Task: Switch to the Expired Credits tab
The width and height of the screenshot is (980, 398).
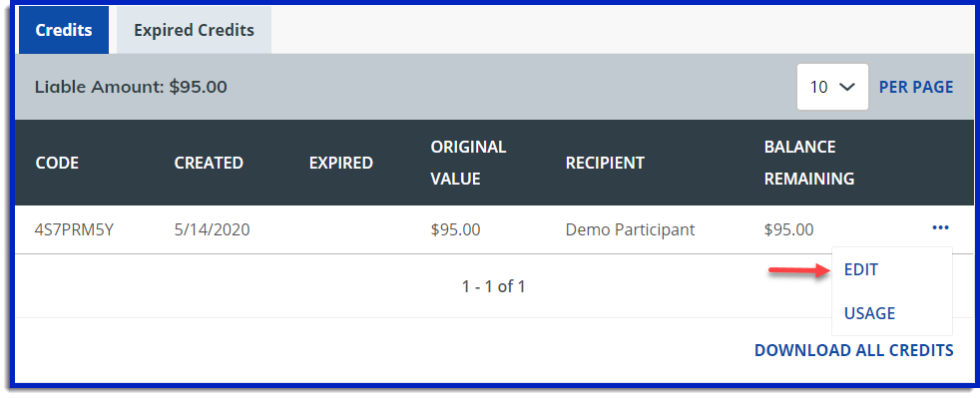Action: pos(194,30)
